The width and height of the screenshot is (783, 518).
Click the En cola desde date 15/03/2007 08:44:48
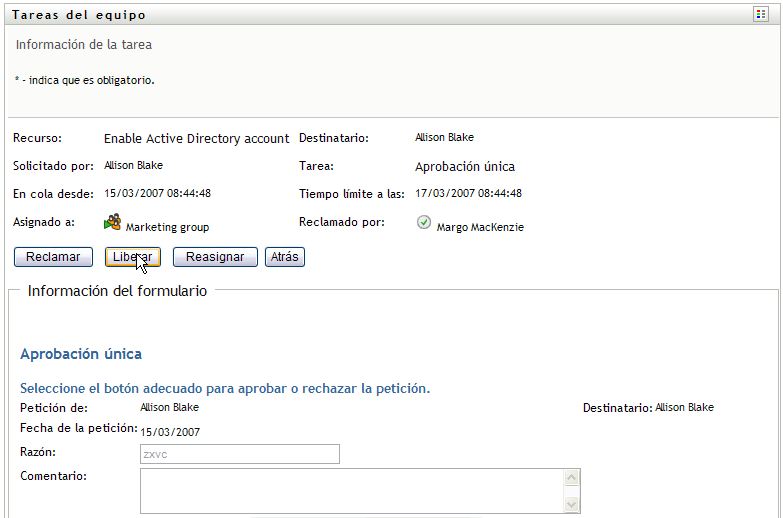(x=157, y=193)
